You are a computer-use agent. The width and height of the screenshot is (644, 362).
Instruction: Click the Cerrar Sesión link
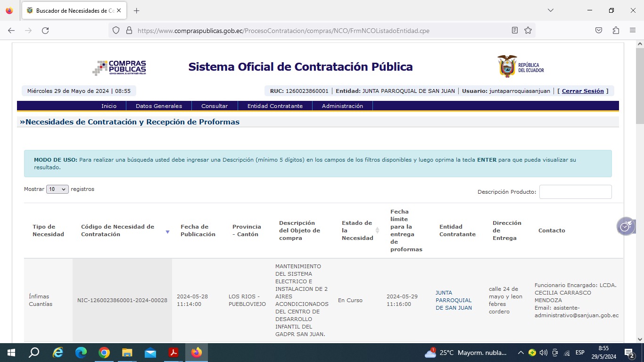(x=583, y=91)
